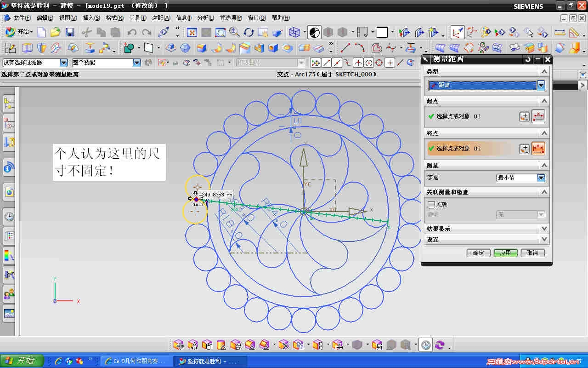Select the Cut scissors icon
Screen dimensions: 588x368
tap(87, 32)
